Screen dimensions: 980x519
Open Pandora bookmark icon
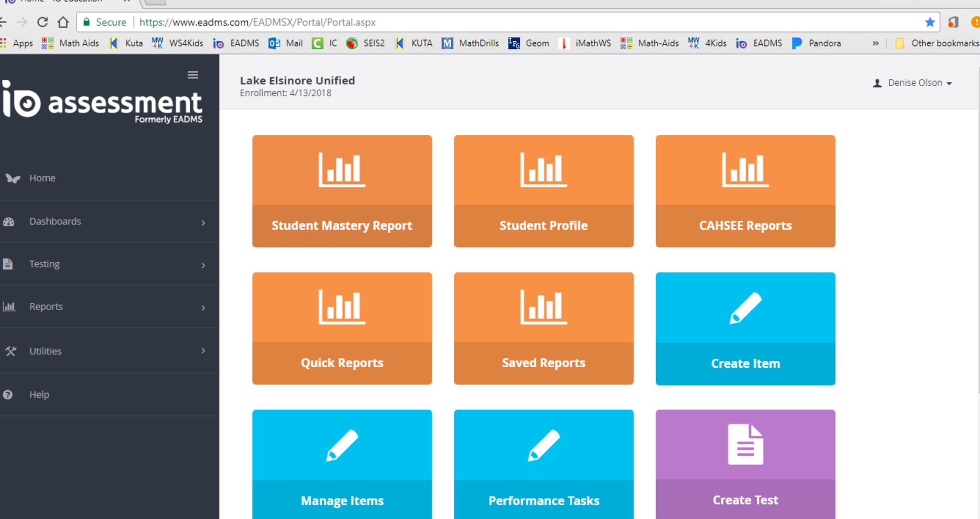(797, 43)
